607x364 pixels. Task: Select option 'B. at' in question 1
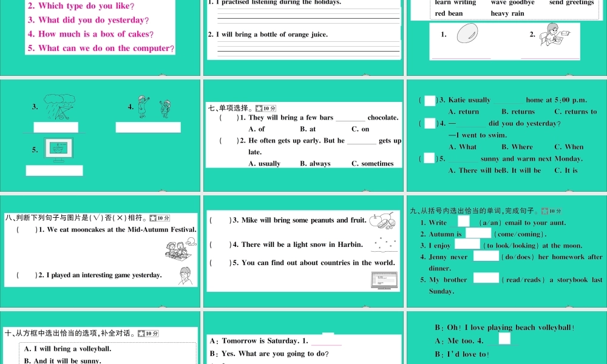click(308, 129)
